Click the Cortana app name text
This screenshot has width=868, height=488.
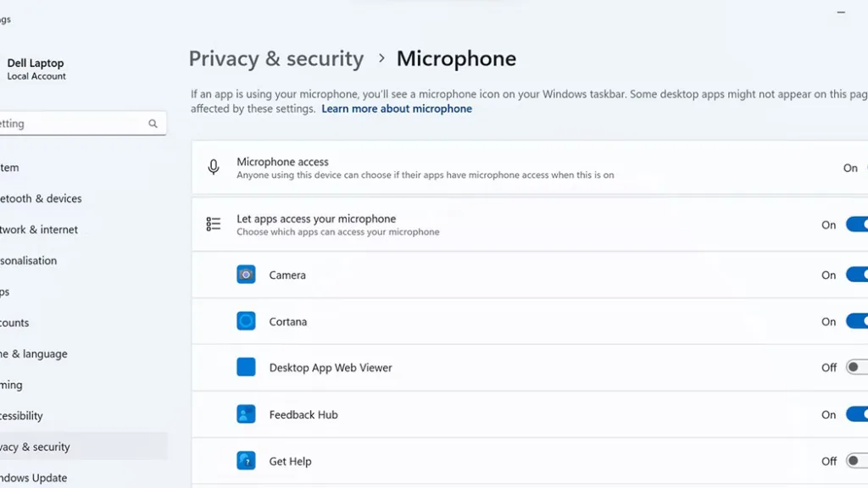(x=288, y=321)
